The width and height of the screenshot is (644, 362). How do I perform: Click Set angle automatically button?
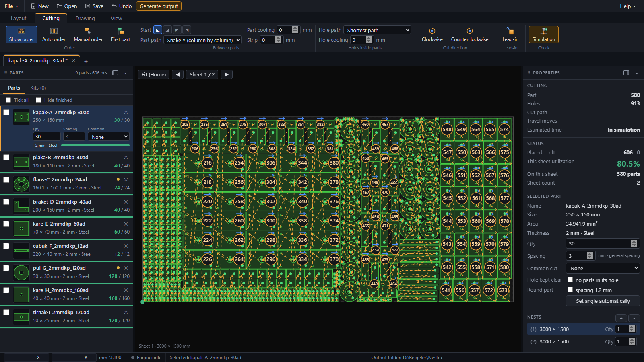click(603, 301)
